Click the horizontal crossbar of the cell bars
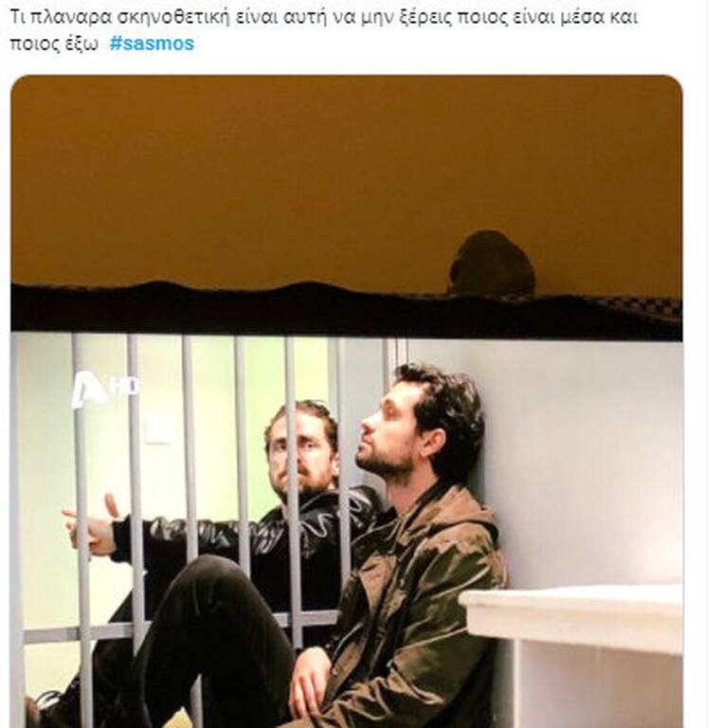 click(181, 626)
